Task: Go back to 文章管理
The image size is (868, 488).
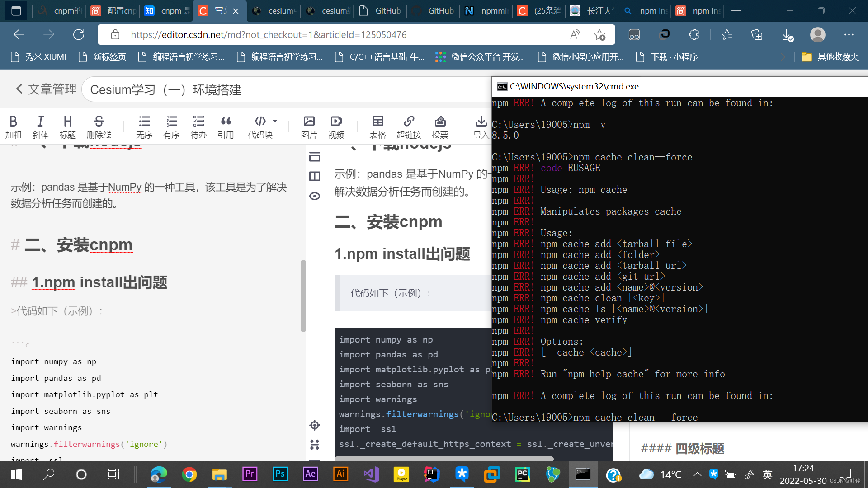Action: [46, 89]
